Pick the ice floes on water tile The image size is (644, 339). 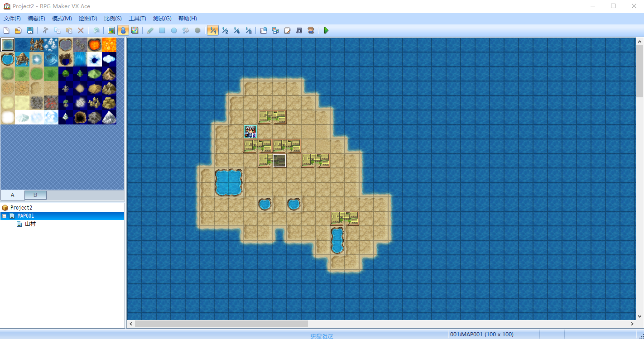[x=51, y=45]
